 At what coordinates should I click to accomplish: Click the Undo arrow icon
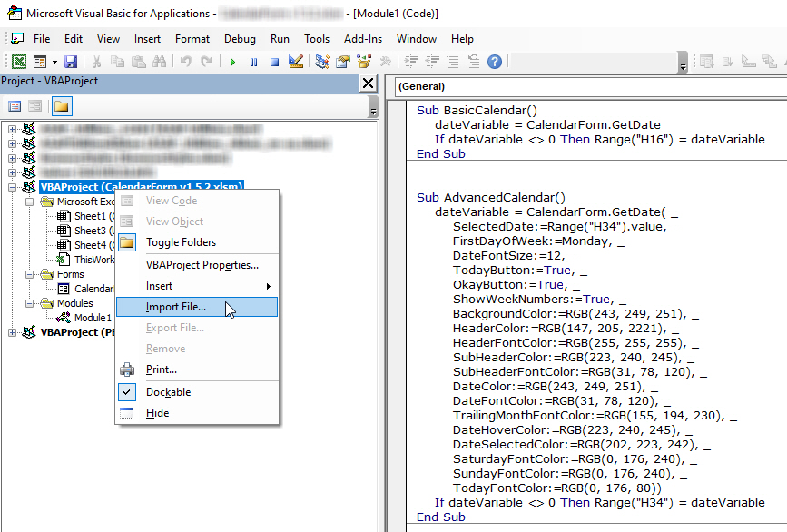click(x=186, y=62)
